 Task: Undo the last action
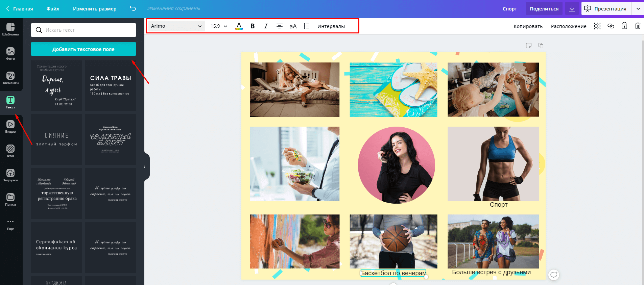click(x=133, y=8)
